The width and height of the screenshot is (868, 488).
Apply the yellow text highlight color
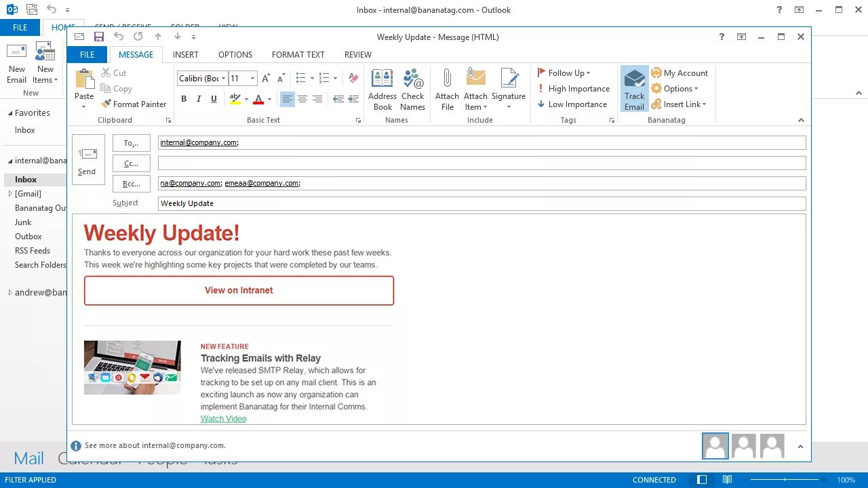point(235,99)
